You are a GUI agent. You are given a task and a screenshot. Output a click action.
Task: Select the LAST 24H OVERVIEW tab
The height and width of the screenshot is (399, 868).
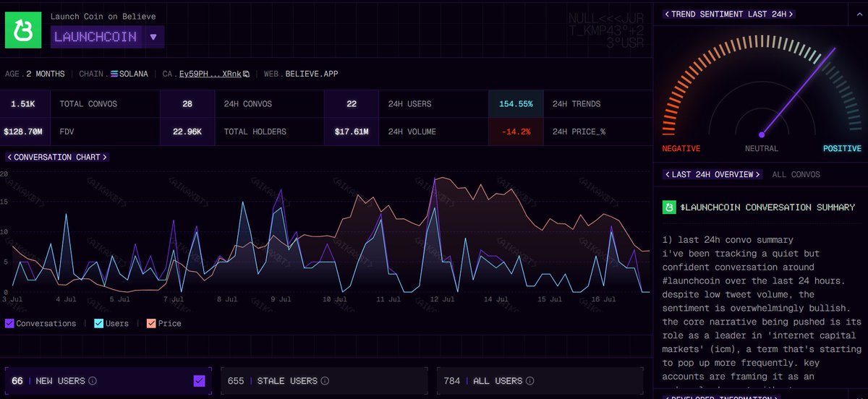pyautogui.click(x=713, y=174)
